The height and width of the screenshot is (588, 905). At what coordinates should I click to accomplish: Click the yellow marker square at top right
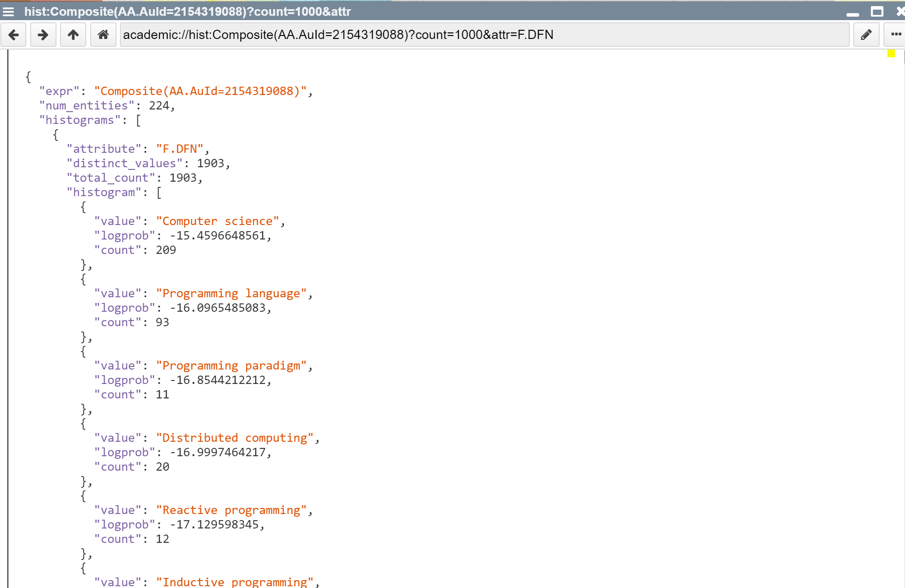[x=891, y=53]
